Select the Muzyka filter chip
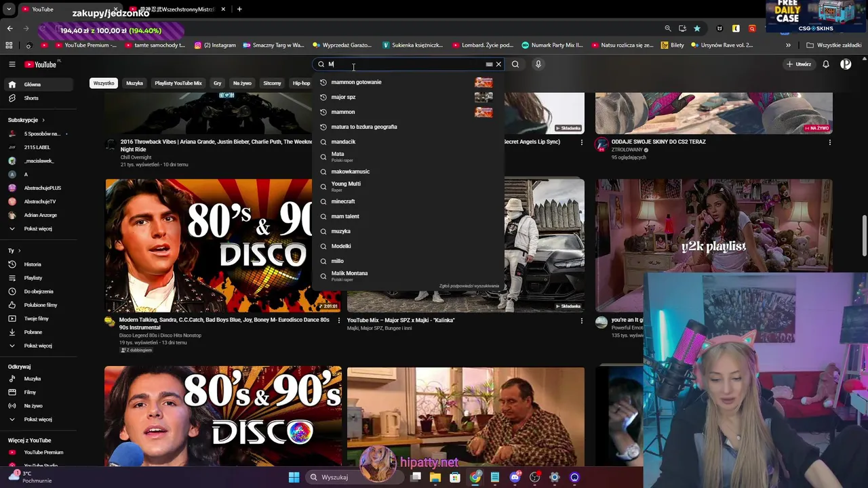Viewport: 868px width, 488px height. coord(134,83)
